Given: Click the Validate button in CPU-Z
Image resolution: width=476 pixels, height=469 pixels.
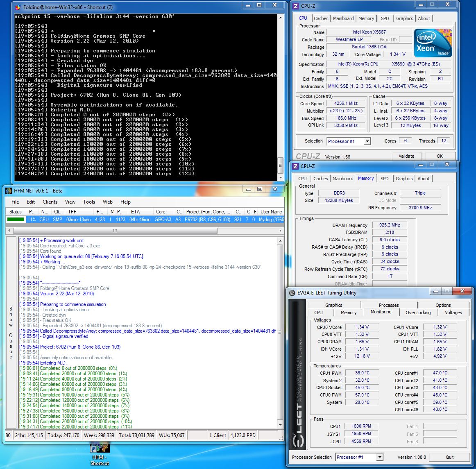Looking at the screenshot, I should pos(406,156).
